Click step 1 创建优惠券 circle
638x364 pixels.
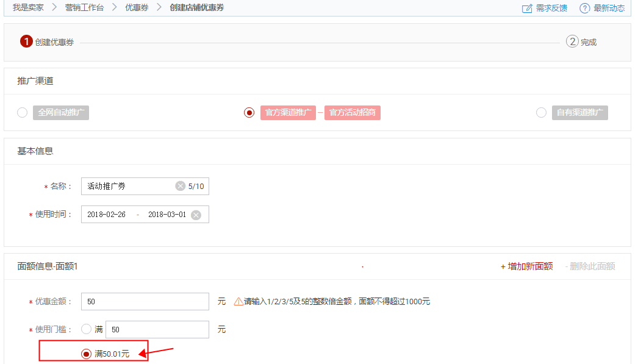pos(26,41)
